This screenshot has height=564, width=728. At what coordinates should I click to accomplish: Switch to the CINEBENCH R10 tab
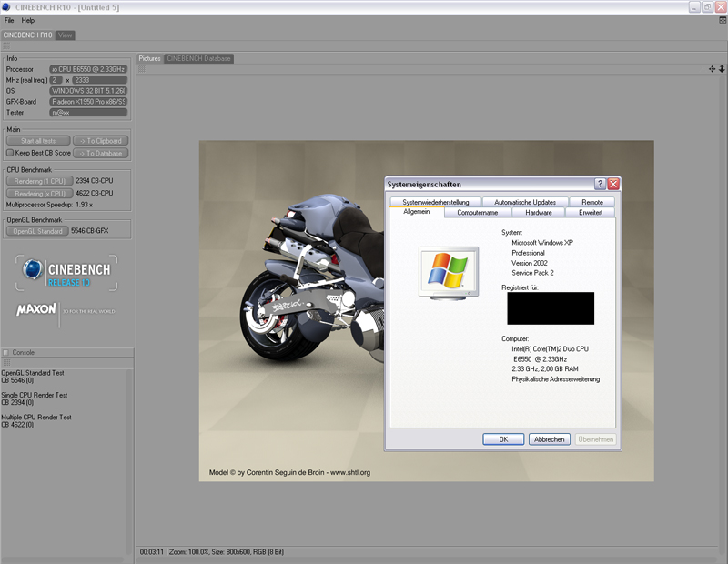28,35
